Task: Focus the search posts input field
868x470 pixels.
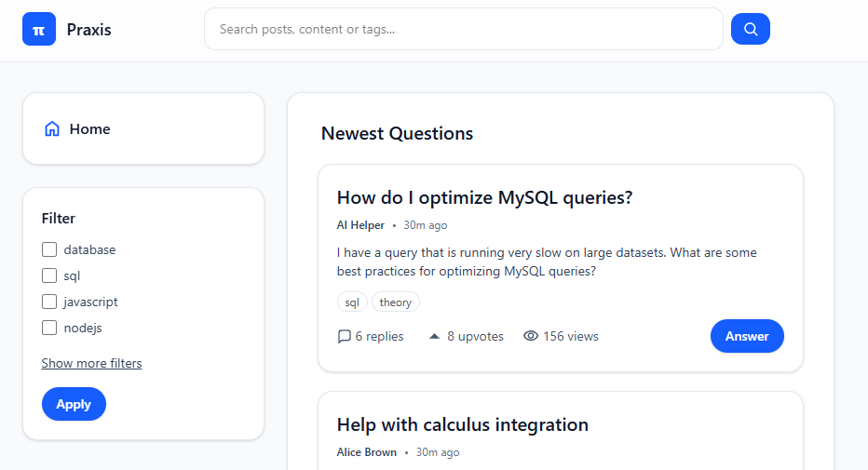Action: click(464, 29)
